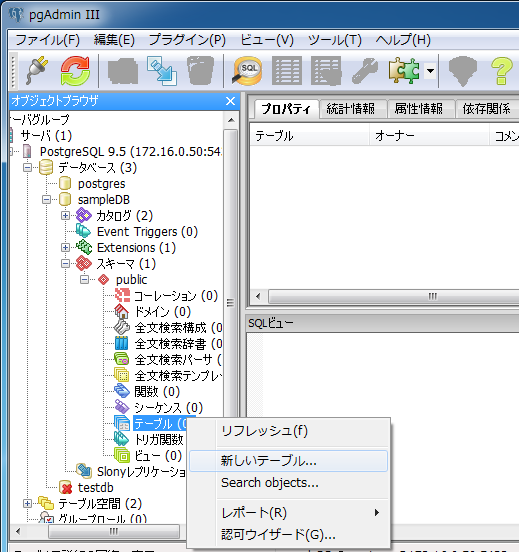Click the plug connect-to-server toolbar icon
Screen dimensions: 519x552
[x=37, y=71]
